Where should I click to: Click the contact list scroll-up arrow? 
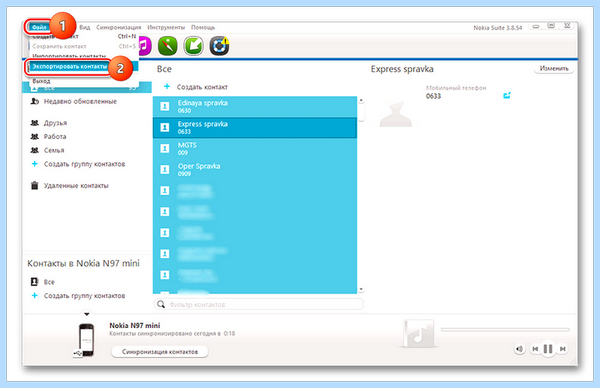tap(361, 100)
